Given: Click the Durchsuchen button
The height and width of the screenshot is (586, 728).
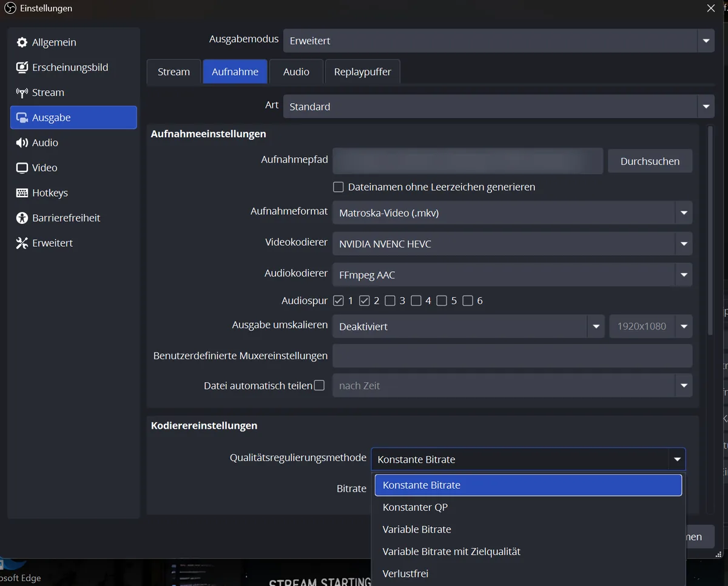Looking at the screenshot, I should (x=650, y=161).
